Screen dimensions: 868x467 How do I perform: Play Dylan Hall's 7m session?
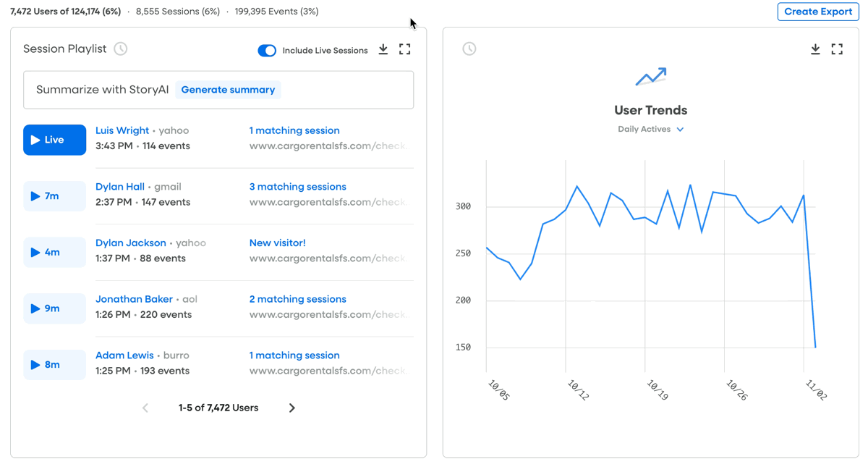click(55, 196)
